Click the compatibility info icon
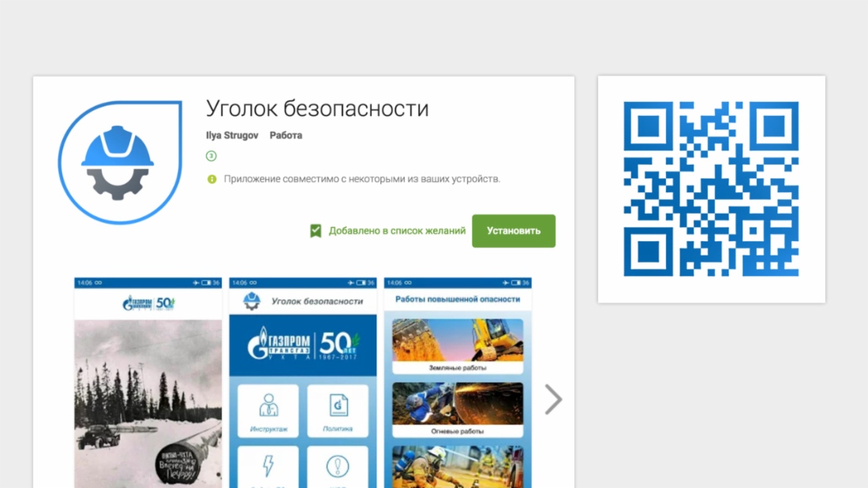 (x=211, y=179)
